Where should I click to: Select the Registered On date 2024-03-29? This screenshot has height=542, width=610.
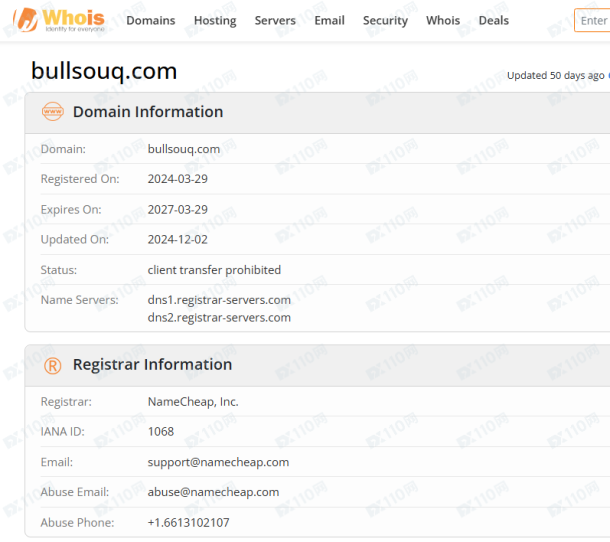tap(177, 179)
